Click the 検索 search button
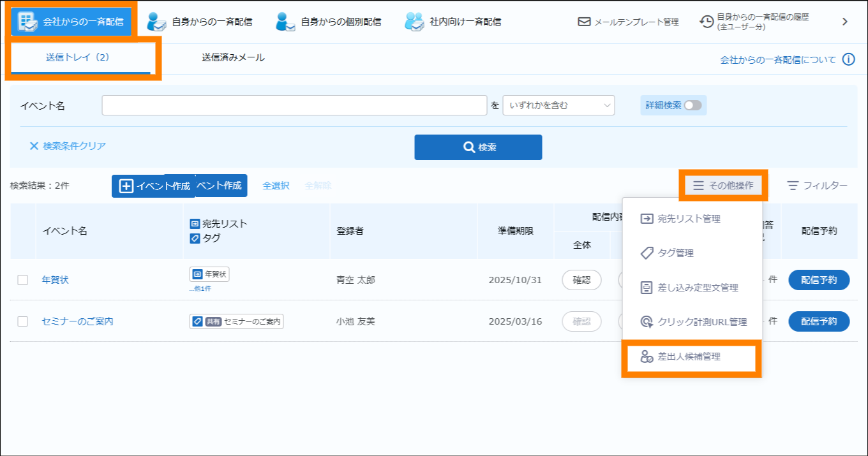This screenshot has width=868, height=456. pos(478,147)
